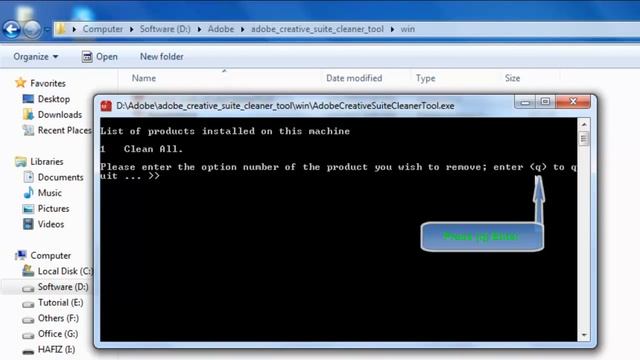Viewport: 640px width, 360px height.
Task: Click the Office (G:) drive icon
Action: click(28, 336)
